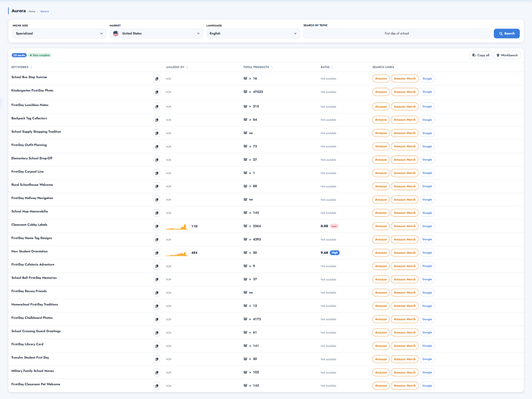532x399 pixels.
Task: Click the Copy all button
Action: (x=481, y=55)
